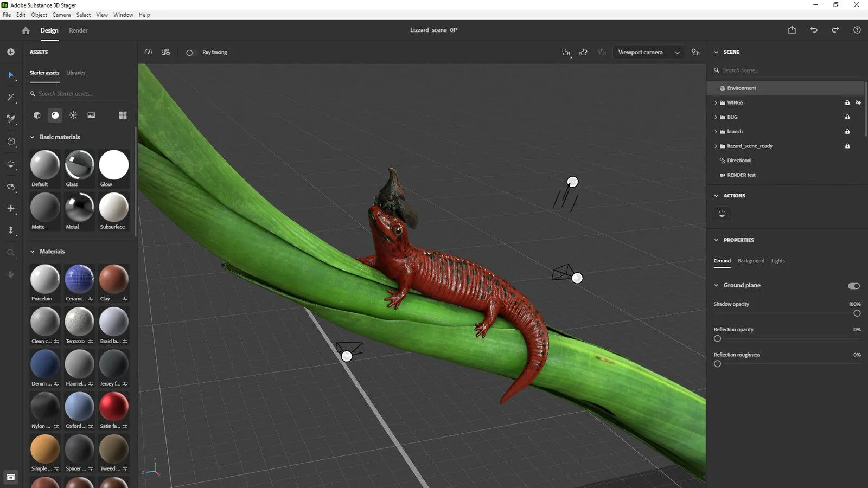Expand the branch folder

pos(716,131)
